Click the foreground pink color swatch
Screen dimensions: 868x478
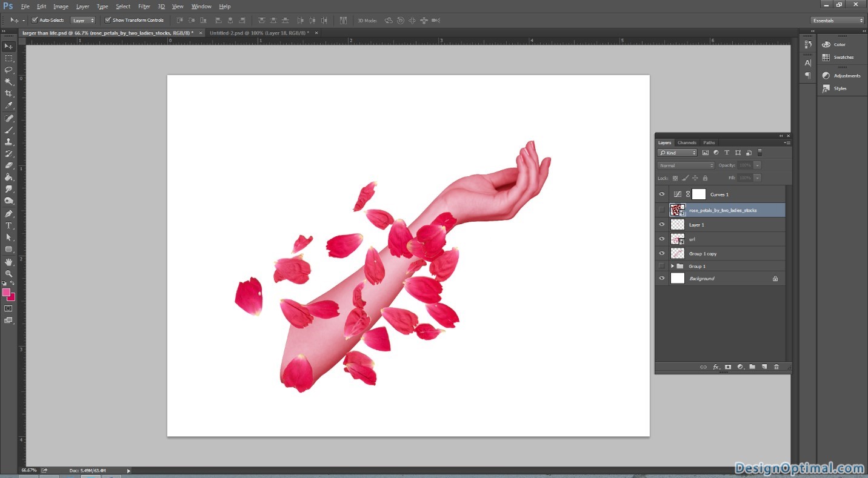point(6,293)
